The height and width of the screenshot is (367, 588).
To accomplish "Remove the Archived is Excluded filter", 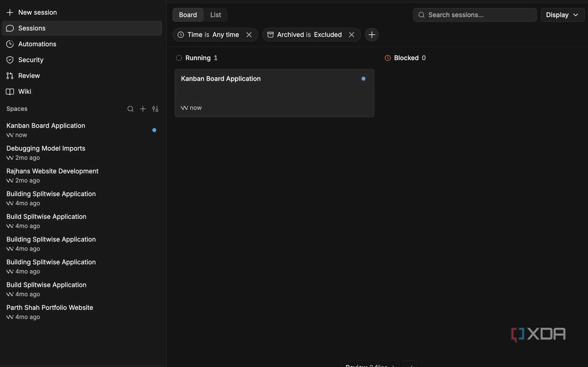I will [352, 35].
